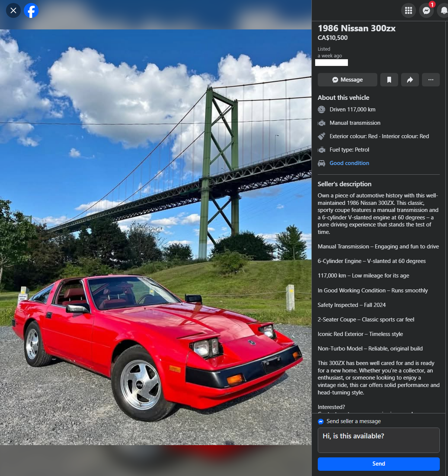The height and width of the screenshot is (476, 448).
Task: Click '2-Seater Coupe – Classic sports car feel'
Action: (x=366, y=320)
